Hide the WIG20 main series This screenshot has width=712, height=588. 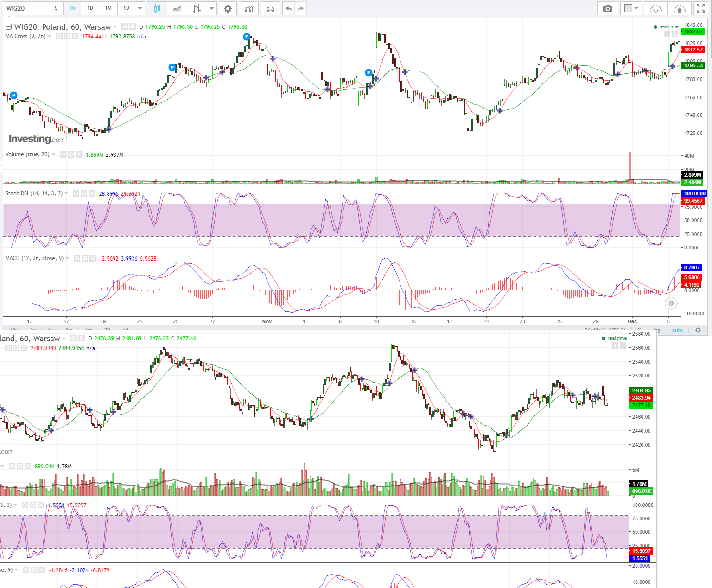click(x=124, y=27)
